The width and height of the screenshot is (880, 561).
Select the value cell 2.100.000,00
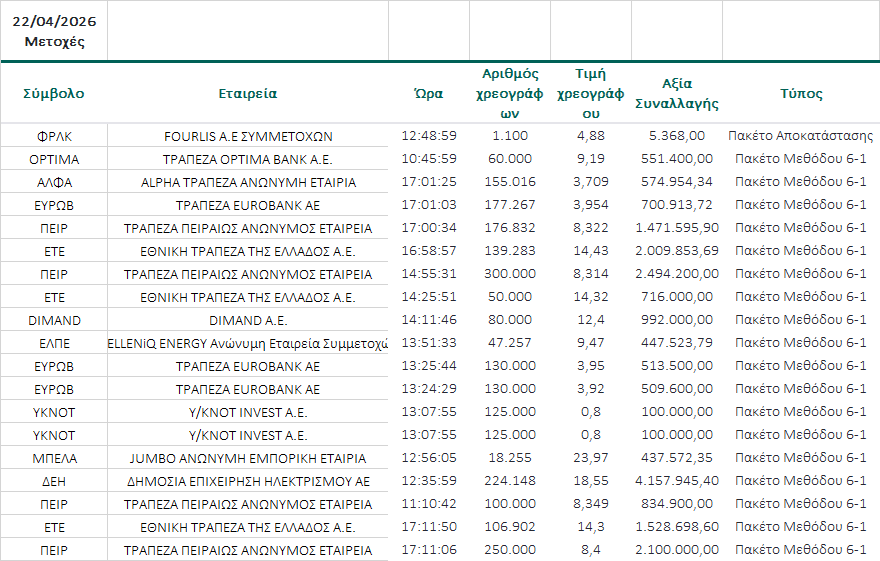(x=677, y=550)
